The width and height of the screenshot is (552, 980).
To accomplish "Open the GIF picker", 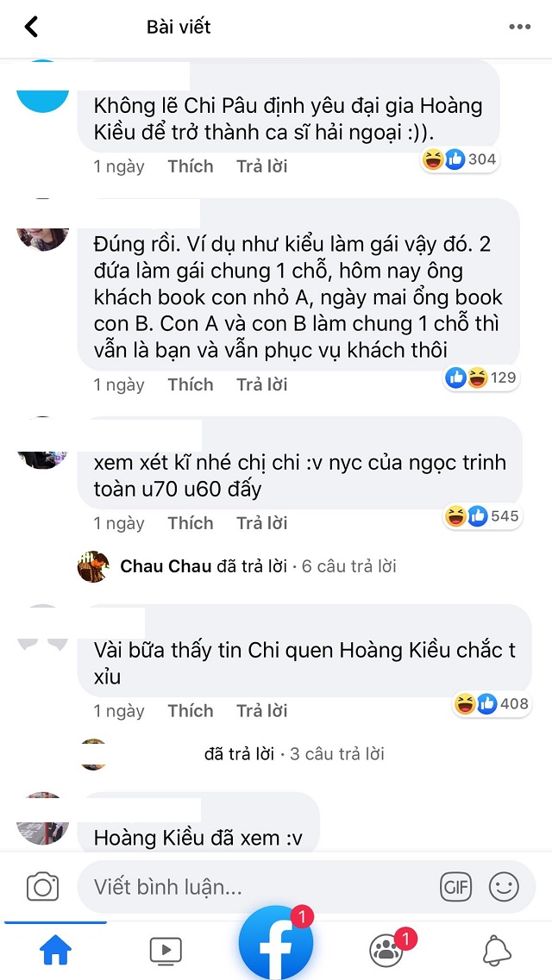I will (455, 887).
